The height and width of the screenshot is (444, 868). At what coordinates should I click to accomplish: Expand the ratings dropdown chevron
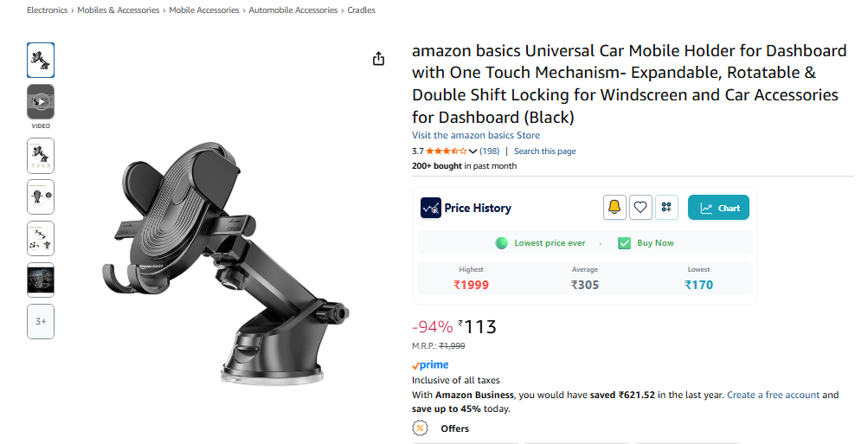473,151
